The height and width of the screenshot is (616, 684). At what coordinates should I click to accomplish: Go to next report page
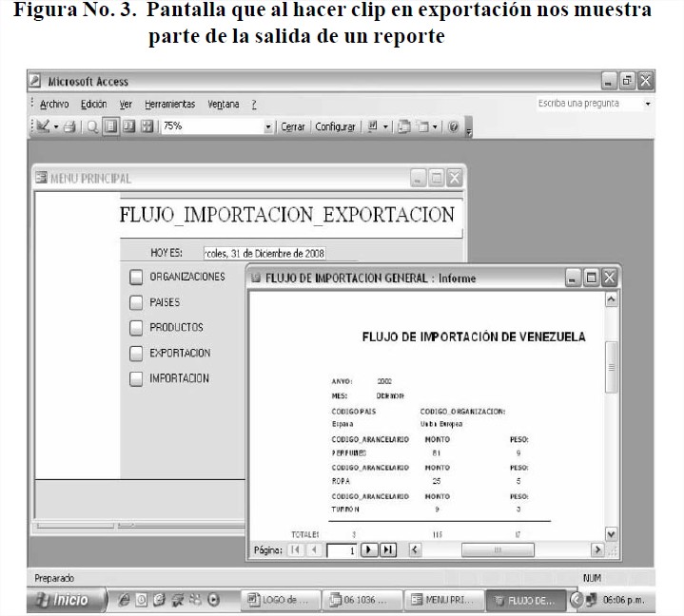369,549
